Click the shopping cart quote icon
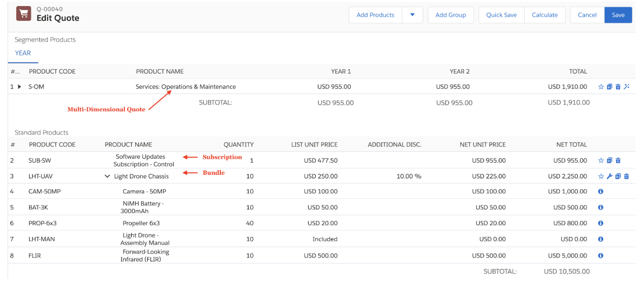This screenshot has height=285, width=644. 23,13
